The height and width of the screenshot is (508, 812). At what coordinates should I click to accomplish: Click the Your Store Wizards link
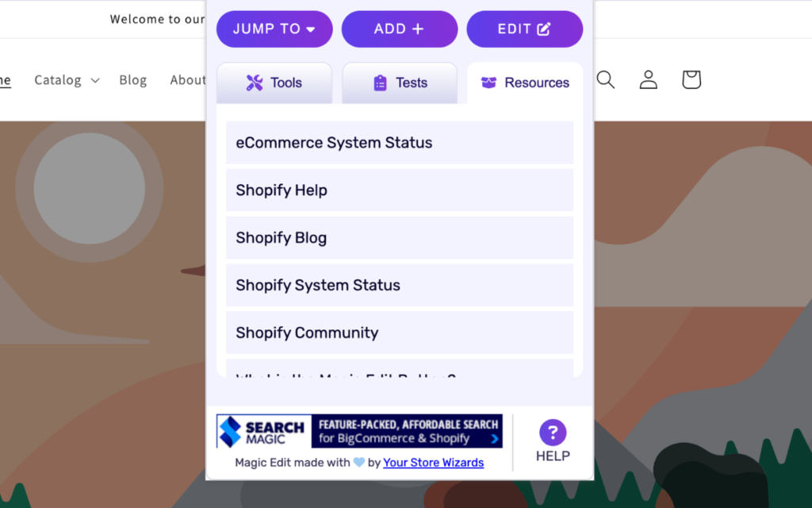point(433,462)
